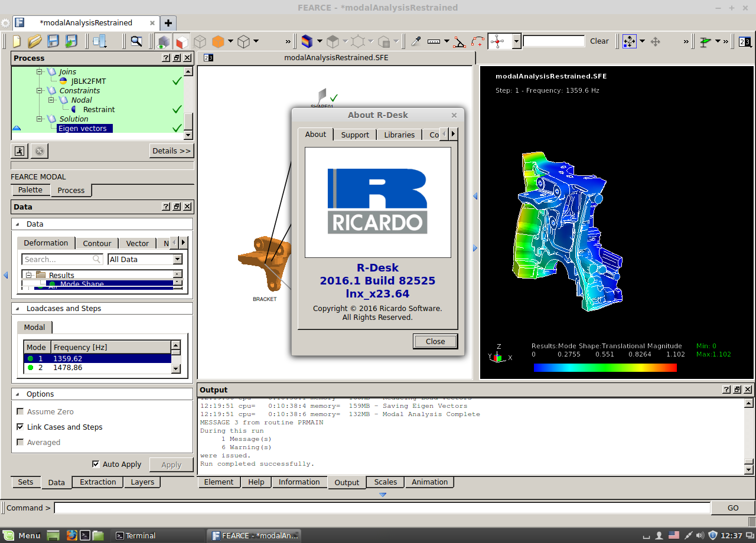Open the green file manager icon in taskbar
This screenshot has height=543, width=756.
click(98, 535)
